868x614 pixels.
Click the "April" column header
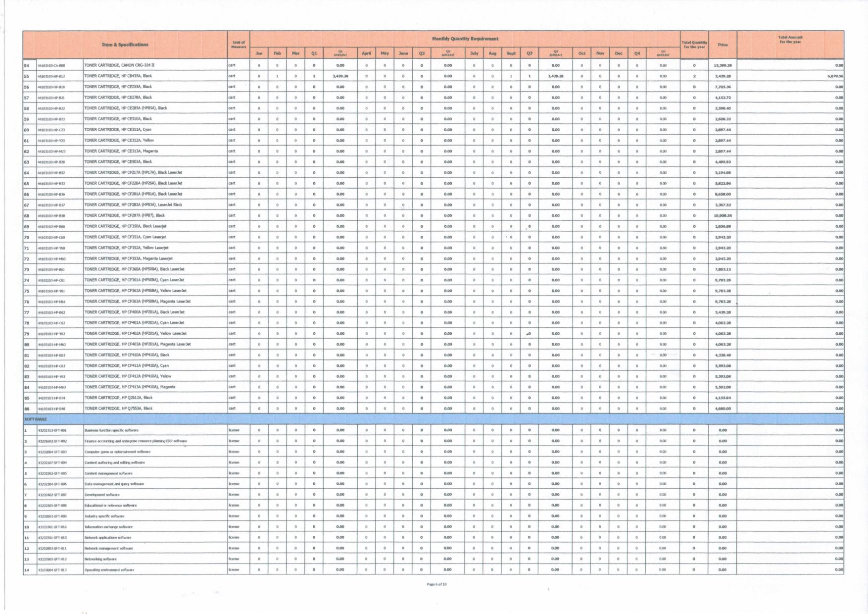367,53
